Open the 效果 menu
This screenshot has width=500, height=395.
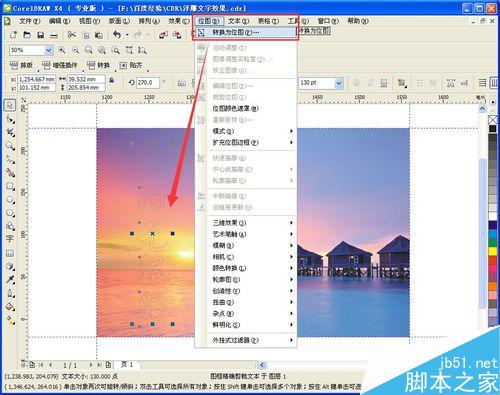point(179,21)
